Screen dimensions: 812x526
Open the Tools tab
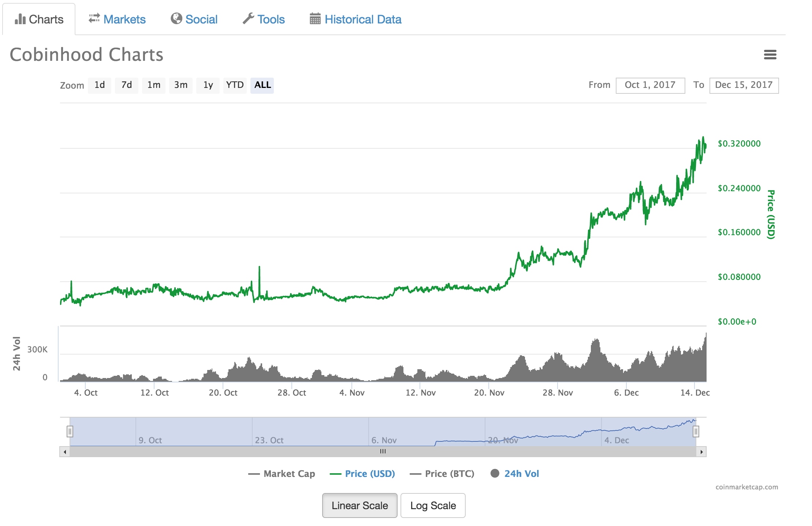coord(264,19)
